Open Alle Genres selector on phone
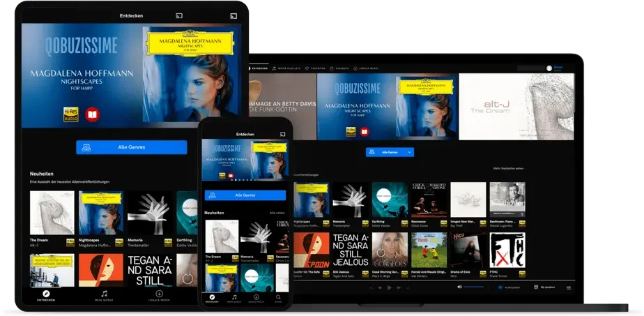This screenshot has height=316, width=644. (245, 195)
